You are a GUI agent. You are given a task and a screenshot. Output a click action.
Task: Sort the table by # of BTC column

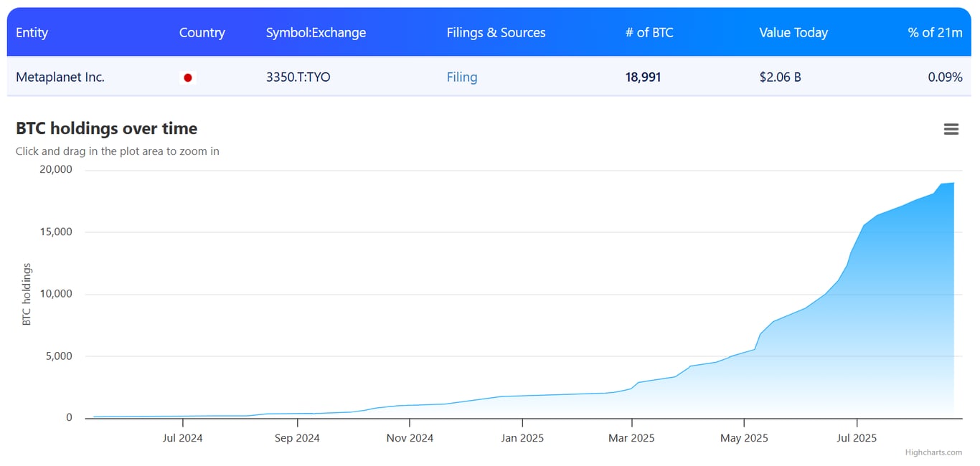click(x=649, y=32)
